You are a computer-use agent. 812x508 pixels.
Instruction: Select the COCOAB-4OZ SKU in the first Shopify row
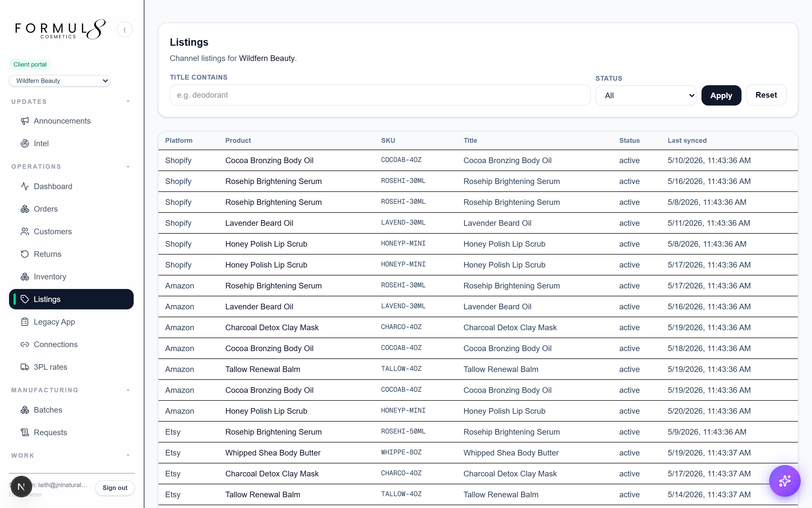401,160
